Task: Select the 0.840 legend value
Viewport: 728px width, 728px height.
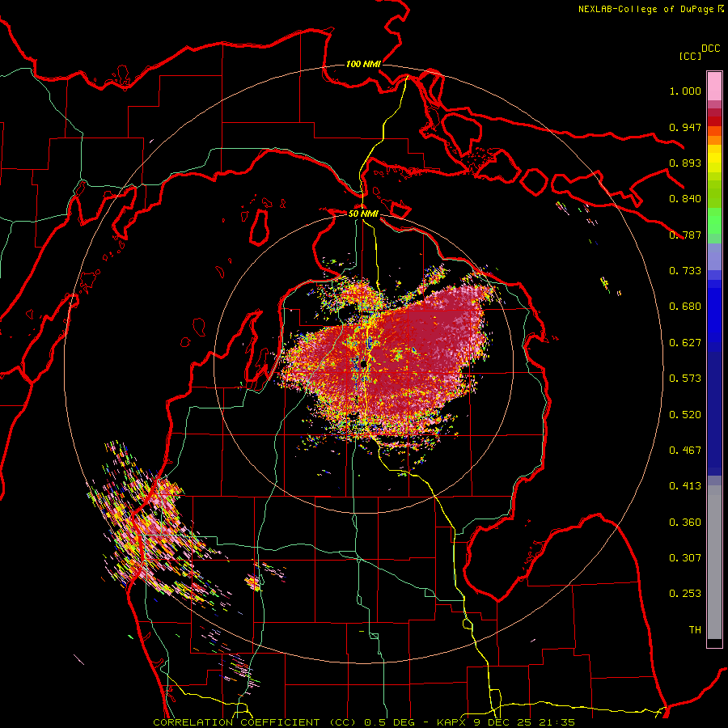Action: 685,199
